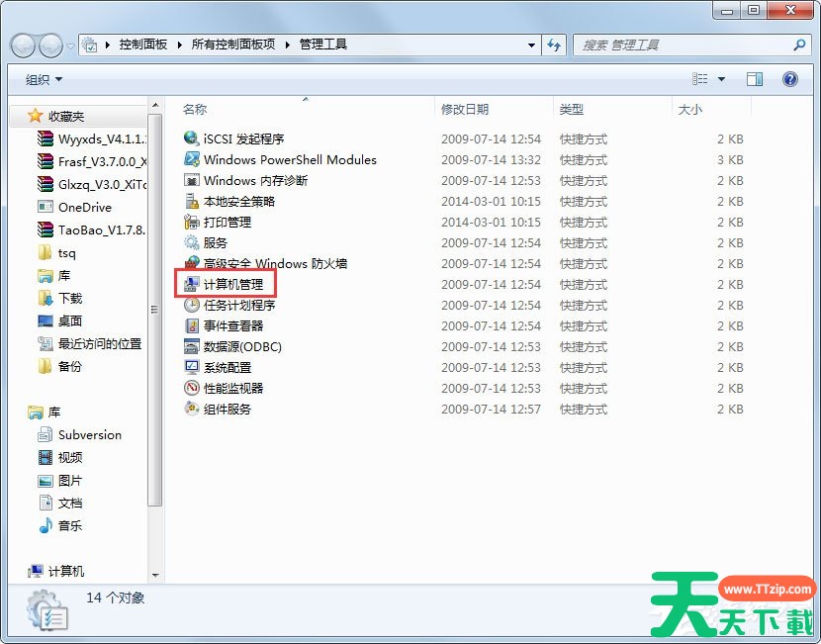Screen dimensions: 821x644
Task: Open the tsq folder in favorites
Action: click(56, 253)
